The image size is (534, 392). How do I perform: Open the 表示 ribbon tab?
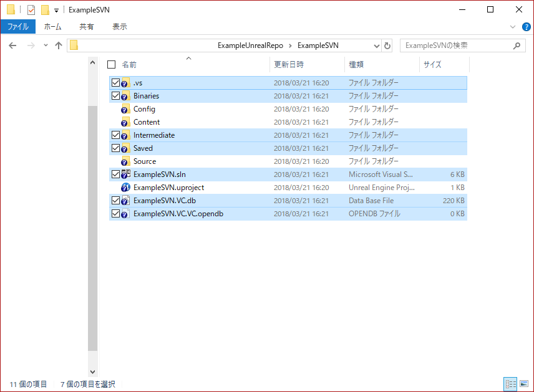point(120,27)
